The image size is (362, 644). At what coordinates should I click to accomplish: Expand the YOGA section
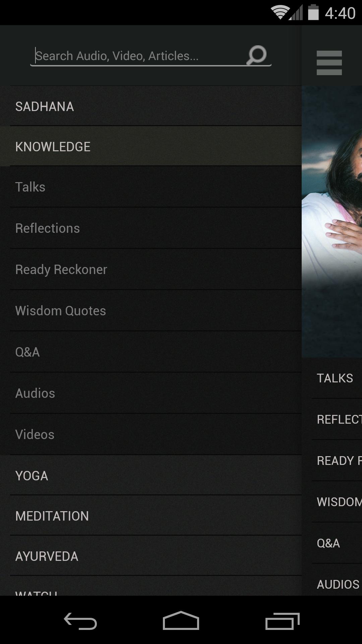151,475
